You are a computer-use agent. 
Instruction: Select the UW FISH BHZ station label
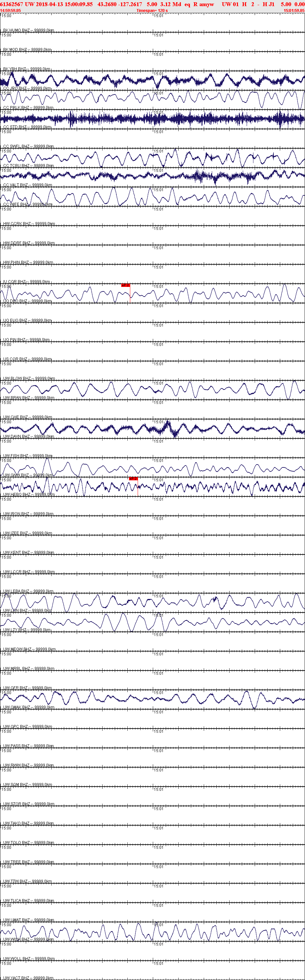(28, 456)
